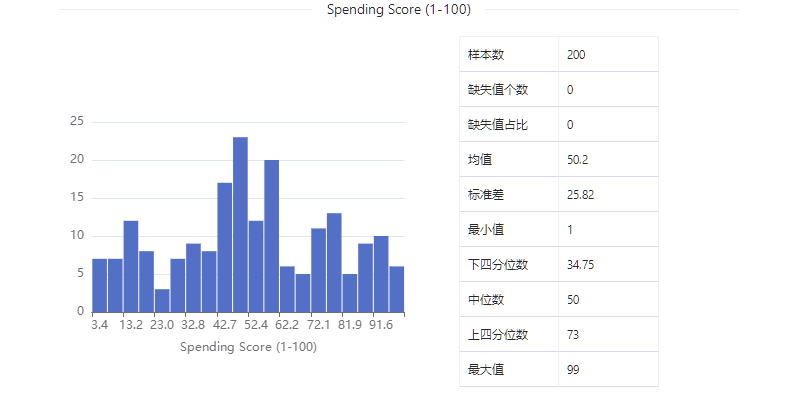Click the '0' value in 缺失值占比 row
The height and width of the screenshot is (394, 799).
point(570,125)
